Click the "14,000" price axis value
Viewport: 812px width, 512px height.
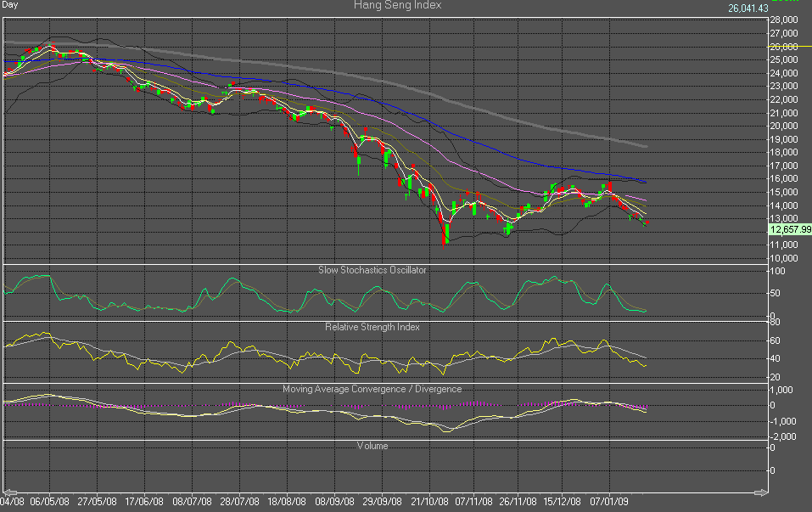784,205
